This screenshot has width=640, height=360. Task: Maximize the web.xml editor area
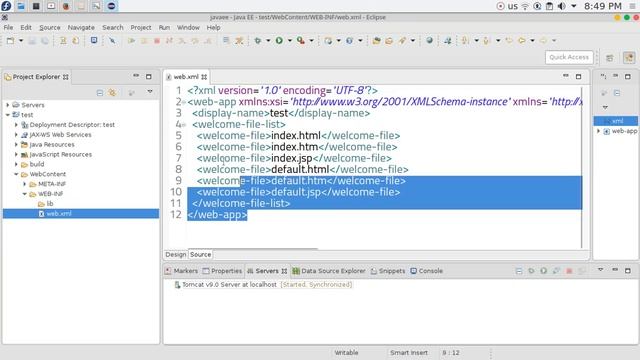coord(578,76)
